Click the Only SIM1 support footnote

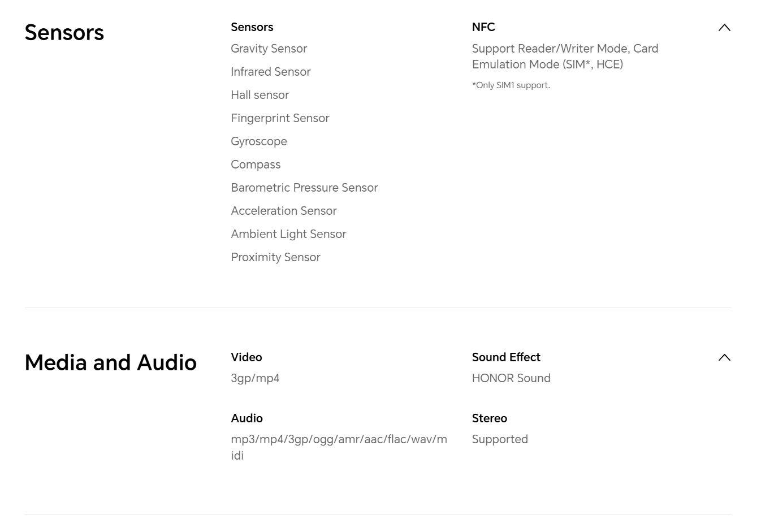511,85
